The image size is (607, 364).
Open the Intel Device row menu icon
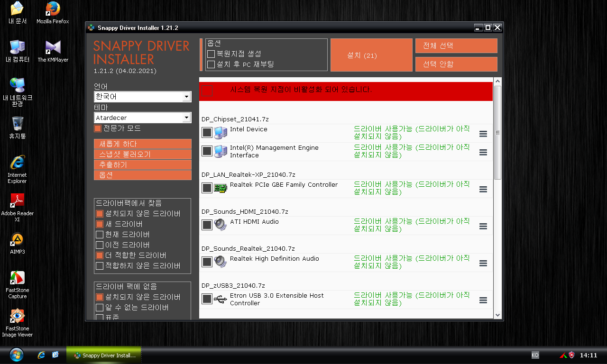(x=483, y=134)
